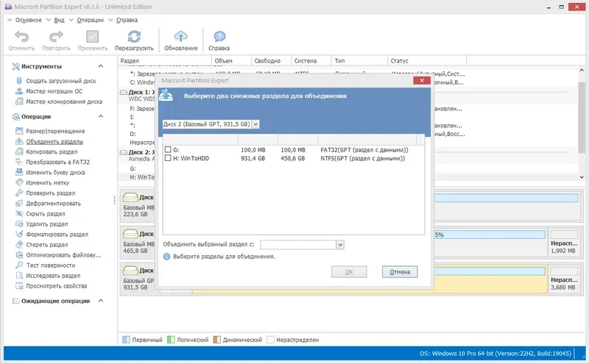Click the Help (Справка) toolbar icon

click(x=219, y=37)
